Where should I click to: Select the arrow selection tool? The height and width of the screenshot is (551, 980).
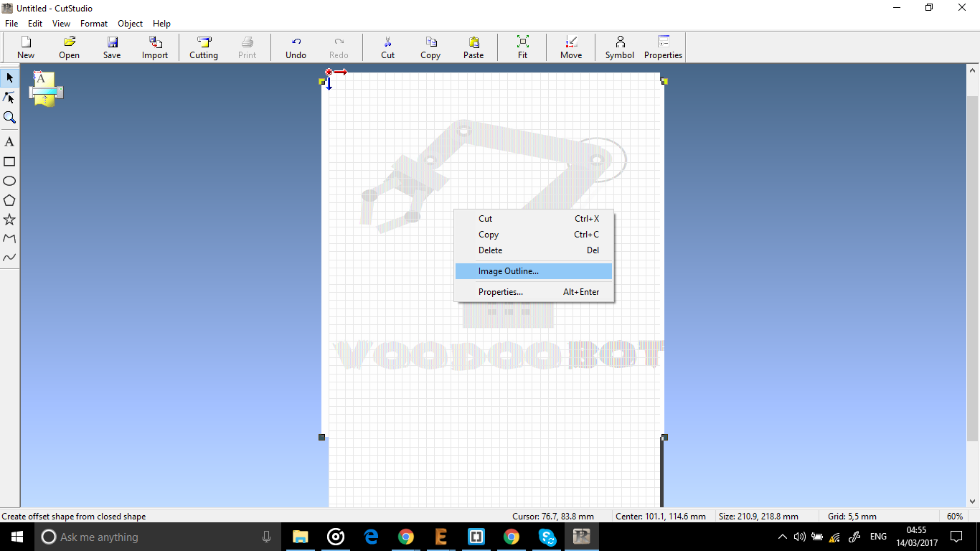pos(9,77)
